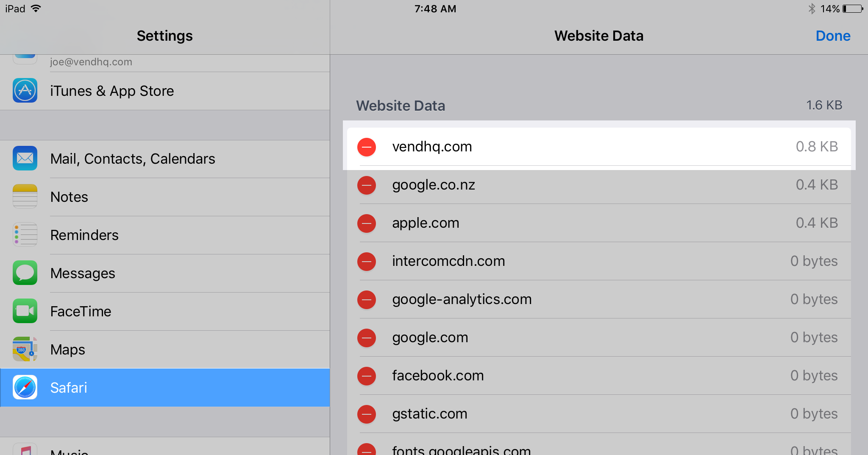Tap the Messages bubble icon
This screenshot has height=455, width=868.
pos(25,273)
